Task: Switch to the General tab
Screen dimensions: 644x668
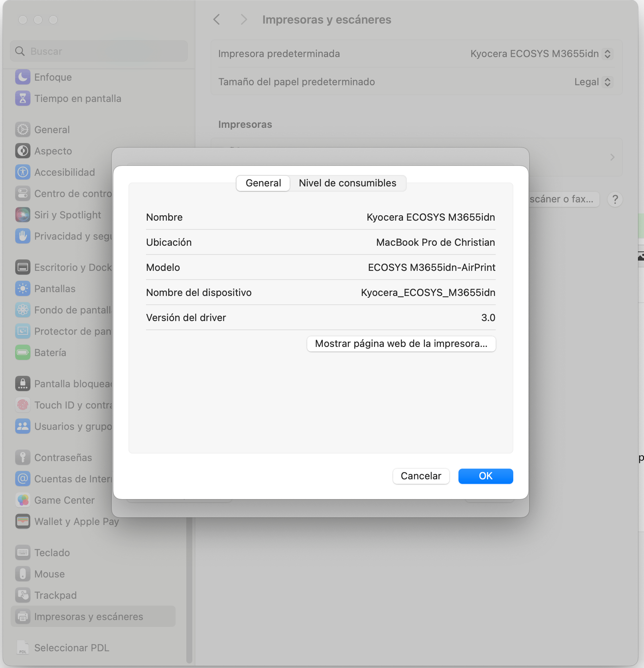Action: pos(263,183)
